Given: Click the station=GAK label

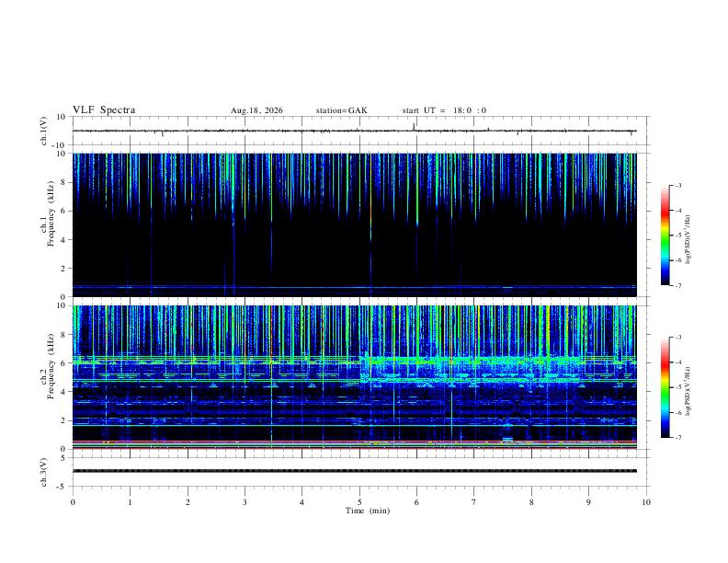Looking at the screenshot, I should tap(341, 110).
